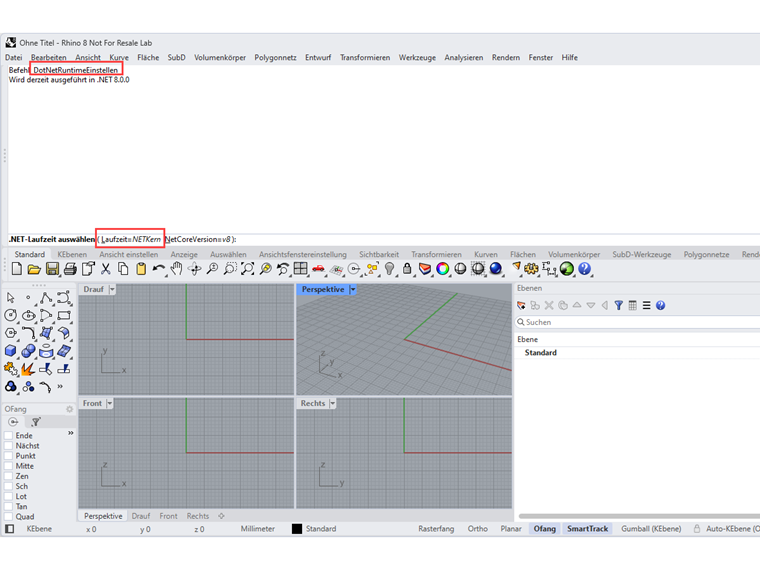Click the Zoom extents icon
Image resolution: width=760 pixels, height=570 pixels.
point(248,269)
